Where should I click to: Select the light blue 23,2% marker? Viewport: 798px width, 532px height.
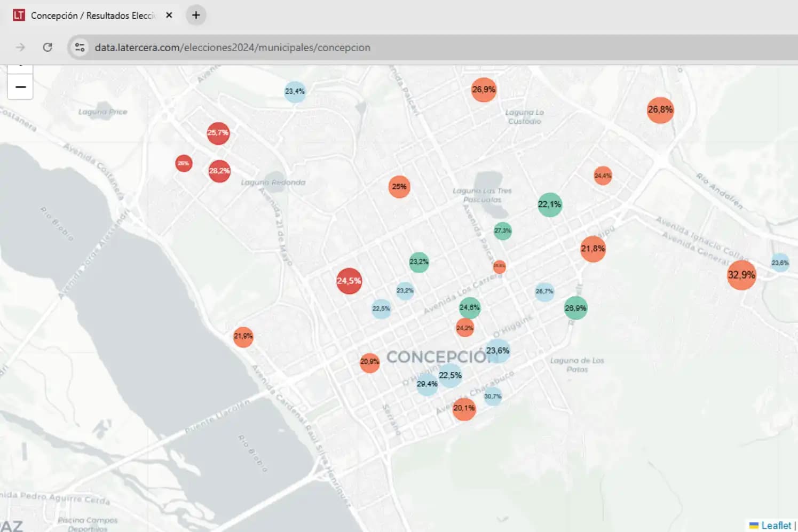405,291
